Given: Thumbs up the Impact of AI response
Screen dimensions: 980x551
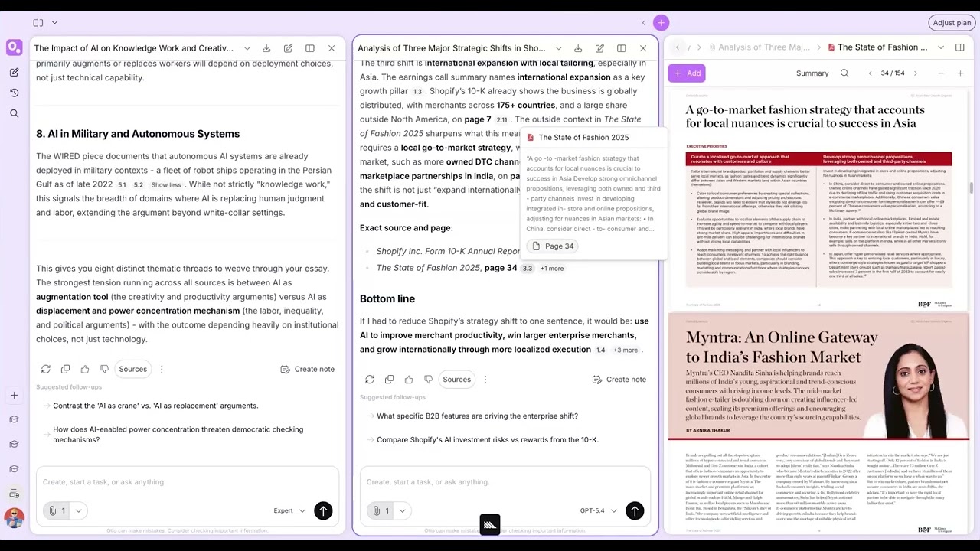Looking at the screenshot, I should [x=85, y=369].
